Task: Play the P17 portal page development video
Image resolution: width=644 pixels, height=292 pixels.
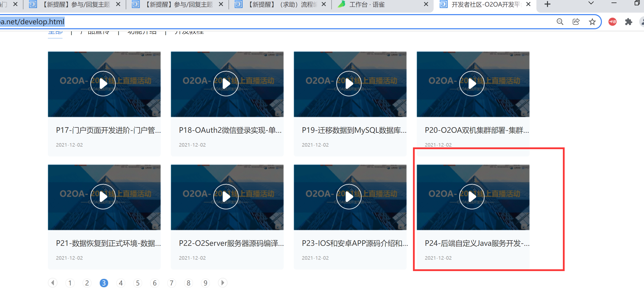Action: [x=103, y=84]
